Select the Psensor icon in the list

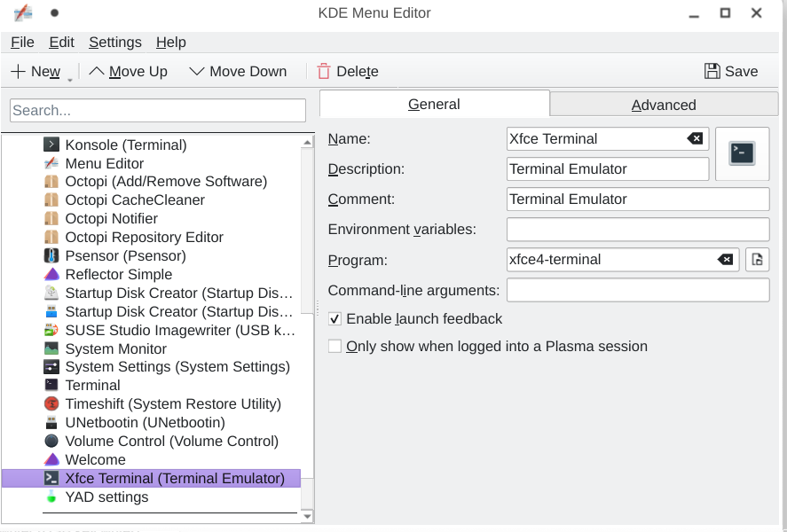pos(51,255)
